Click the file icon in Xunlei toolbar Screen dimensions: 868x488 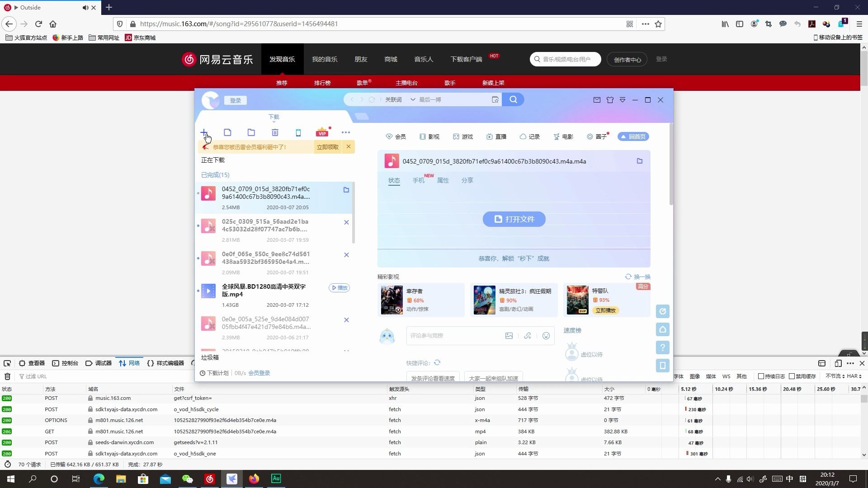click(x=227, y=132)
